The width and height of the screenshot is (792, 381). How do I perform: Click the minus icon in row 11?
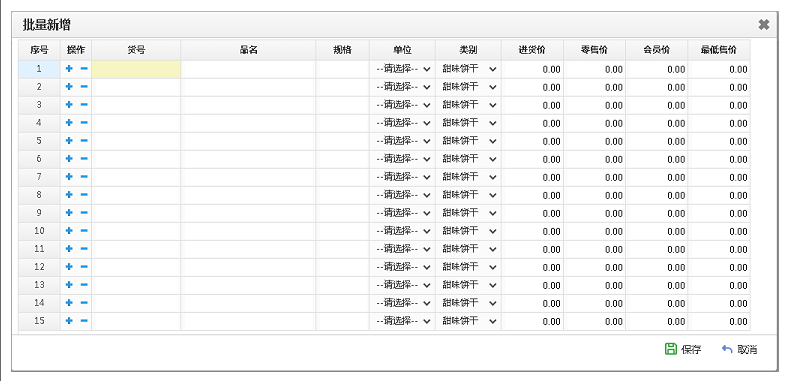tap(84, 249)
